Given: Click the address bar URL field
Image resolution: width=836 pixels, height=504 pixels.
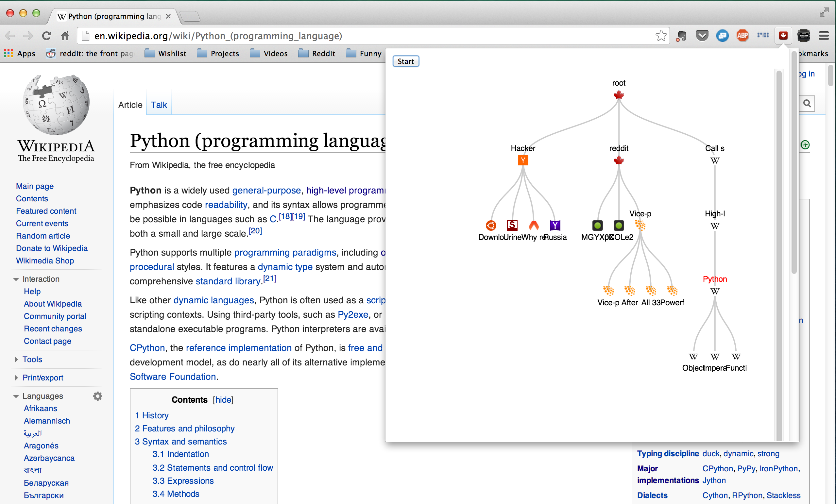Looking at the screenshot, I should point(339,36).
